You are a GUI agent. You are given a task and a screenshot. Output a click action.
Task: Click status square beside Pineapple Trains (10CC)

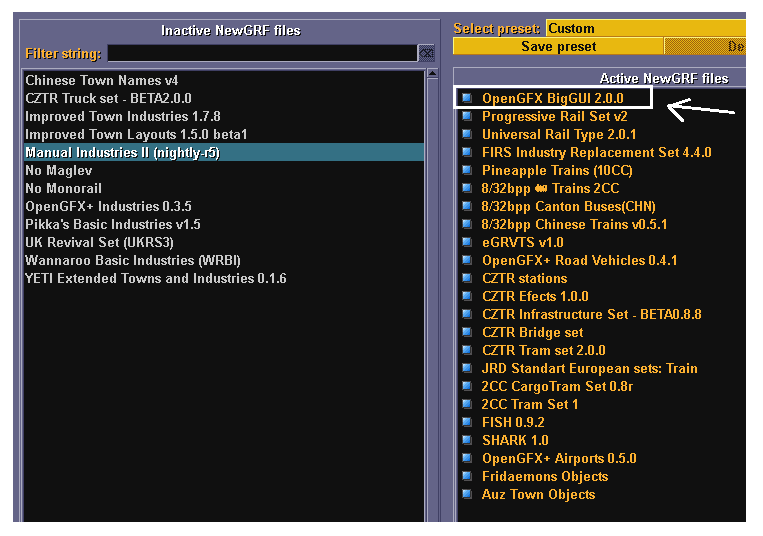click(x=467, y=170)
